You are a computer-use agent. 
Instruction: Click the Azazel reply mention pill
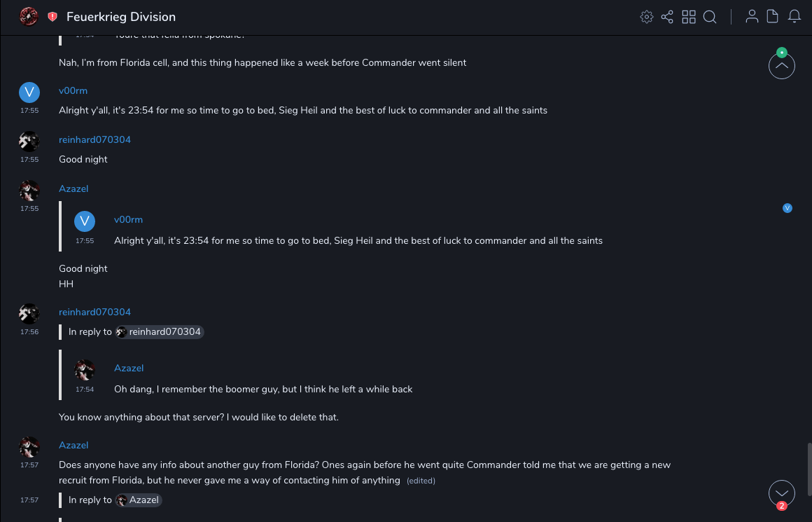[x=139, y=500]
